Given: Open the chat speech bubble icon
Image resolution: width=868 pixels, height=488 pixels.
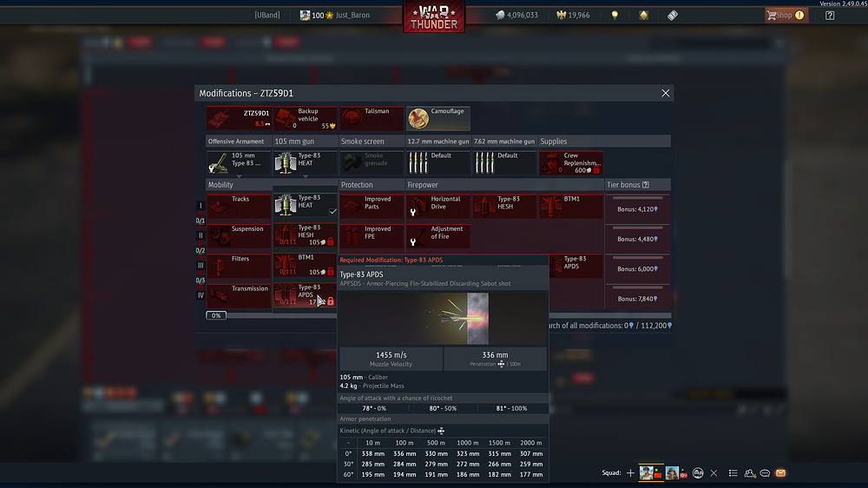Looking at the screenshot, I should click(765, 473).
